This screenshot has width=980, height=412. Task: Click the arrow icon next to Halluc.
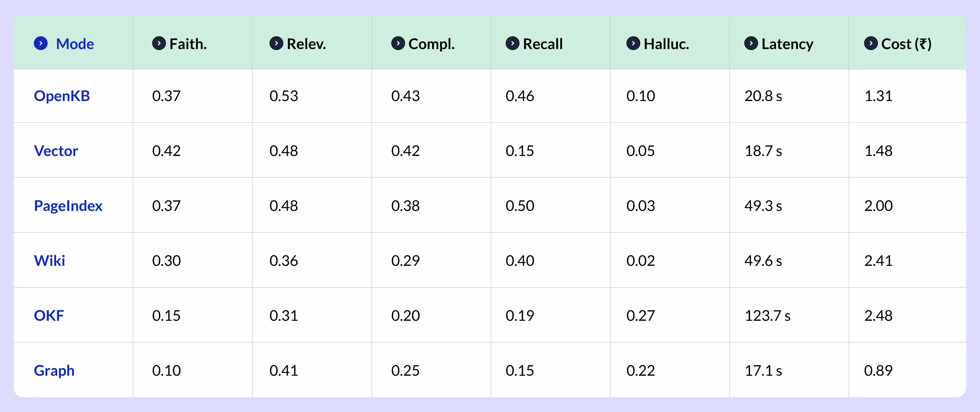633,43
